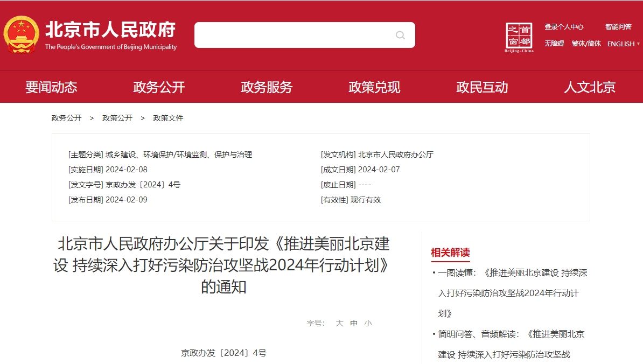Open the 政策兑现 navigation tab

coord(374,87)
